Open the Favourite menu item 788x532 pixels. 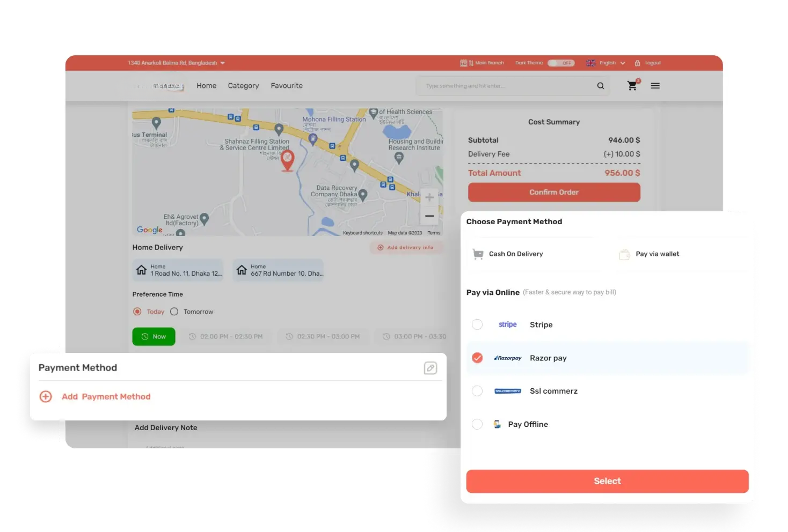tap(287, 86)
